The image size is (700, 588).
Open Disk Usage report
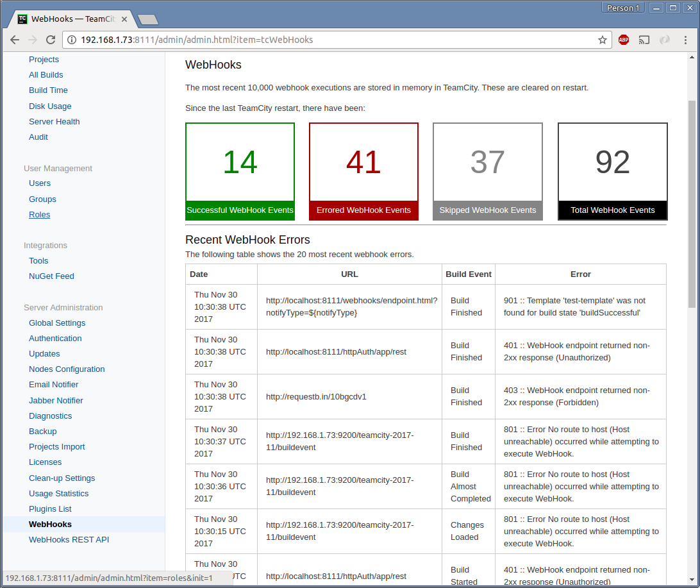[50, 106]
